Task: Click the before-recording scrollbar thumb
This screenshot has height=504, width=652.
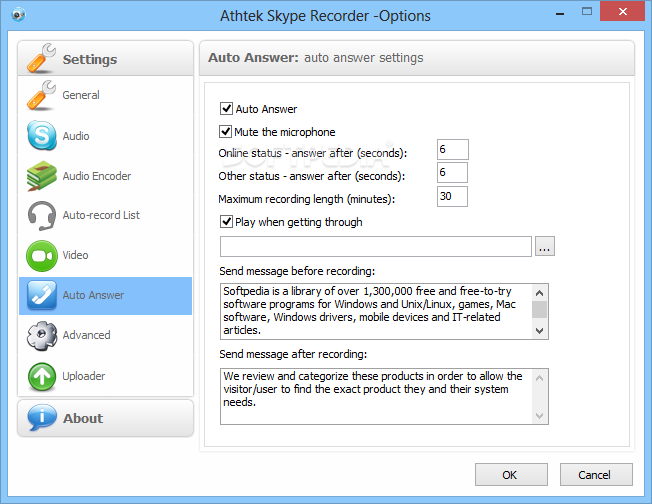Action: pyautogui.click(x=540, y=309)
